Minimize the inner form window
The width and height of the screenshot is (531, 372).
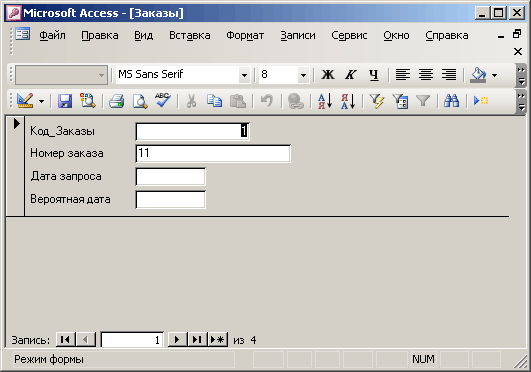[501, 37]
